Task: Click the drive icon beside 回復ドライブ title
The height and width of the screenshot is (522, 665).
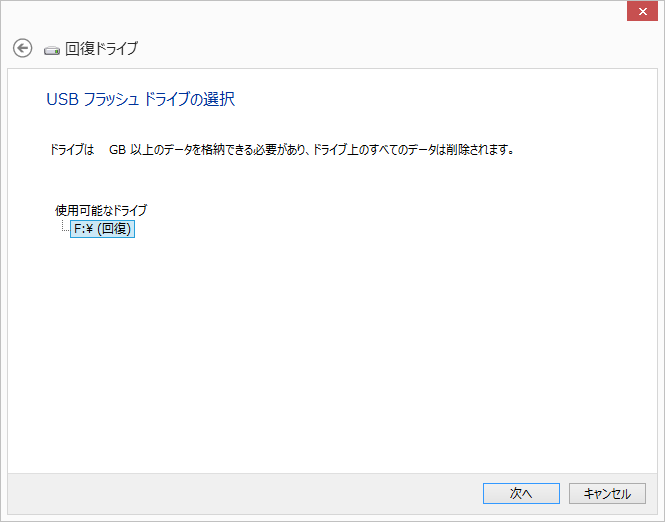Action: pos(52,51)
